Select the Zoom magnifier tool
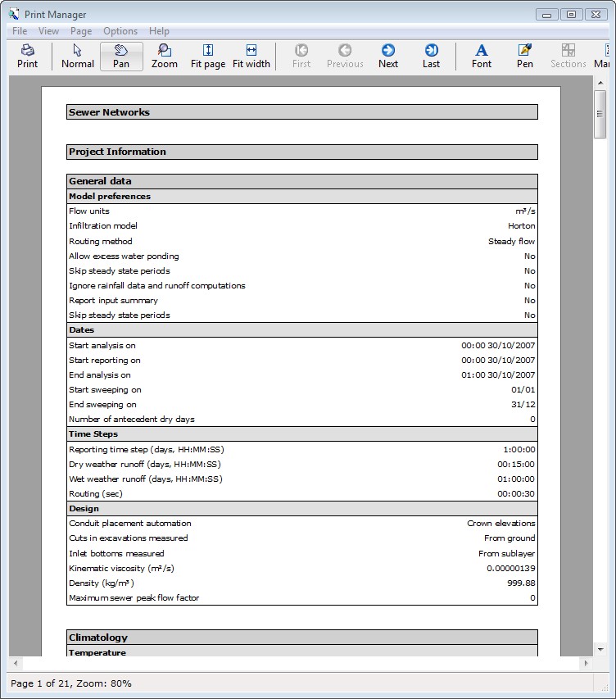This screenshot has height=699, width=616. tap(165, 56)
